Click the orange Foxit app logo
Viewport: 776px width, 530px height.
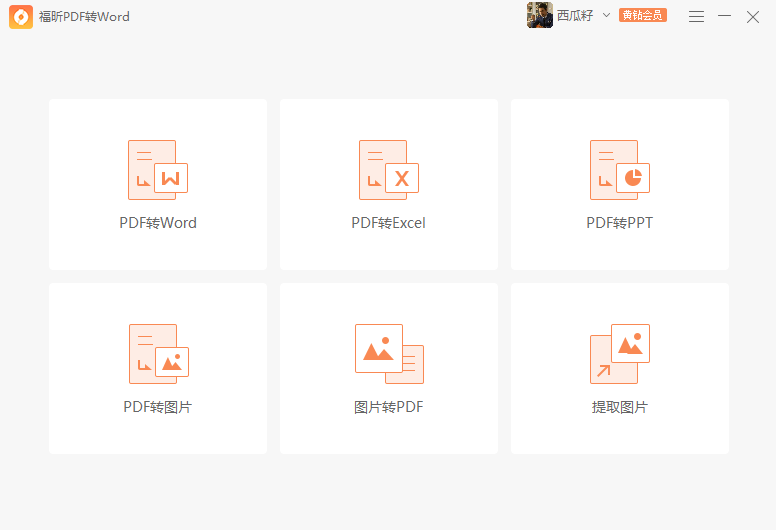tap(21, 16)
